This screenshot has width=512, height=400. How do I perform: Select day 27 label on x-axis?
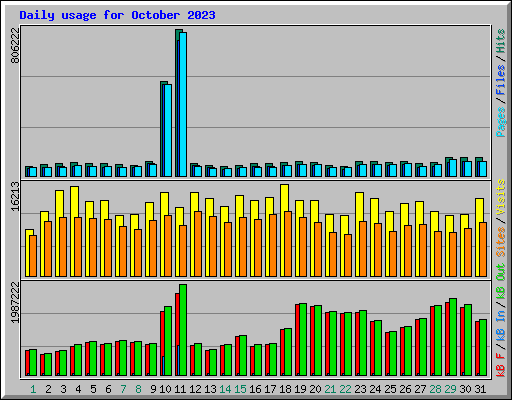pyautogui.click(x=420, y=389)
